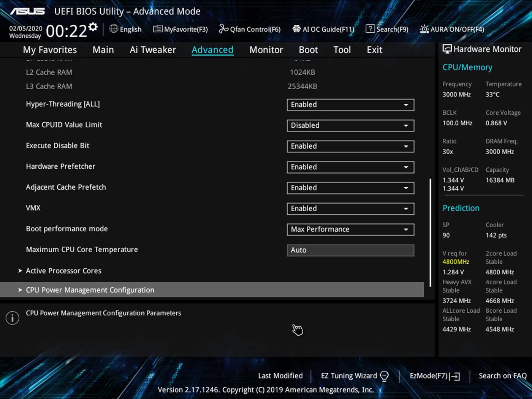Switch to the Ai Tweaker tab
Viewport: 532px width, 399px height.
[153, 49]
